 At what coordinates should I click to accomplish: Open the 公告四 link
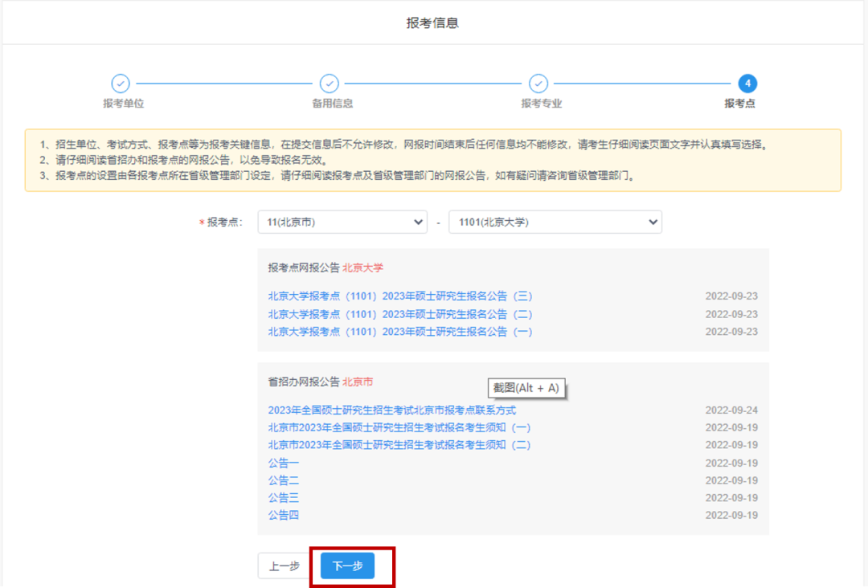pos(284,515)
